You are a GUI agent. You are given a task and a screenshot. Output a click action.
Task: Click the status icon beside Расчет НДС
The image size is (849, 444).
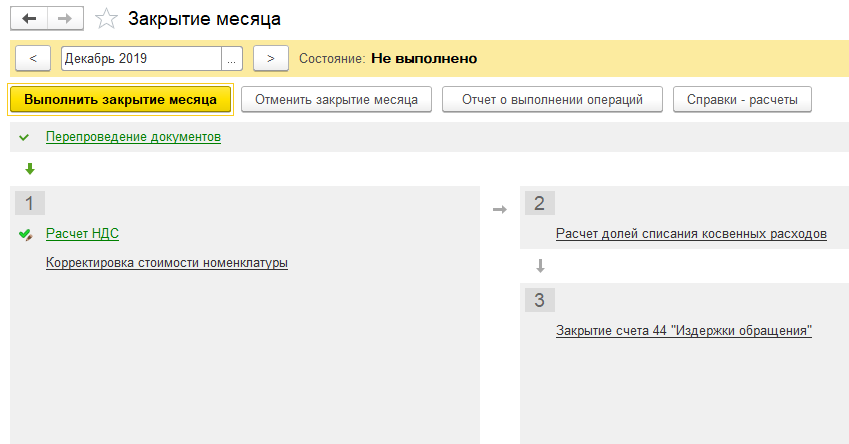(25, 234)
